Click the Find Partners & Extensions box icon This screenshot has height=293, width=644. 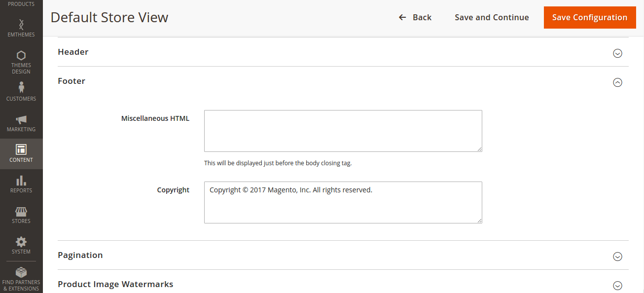tap(21, 272)
